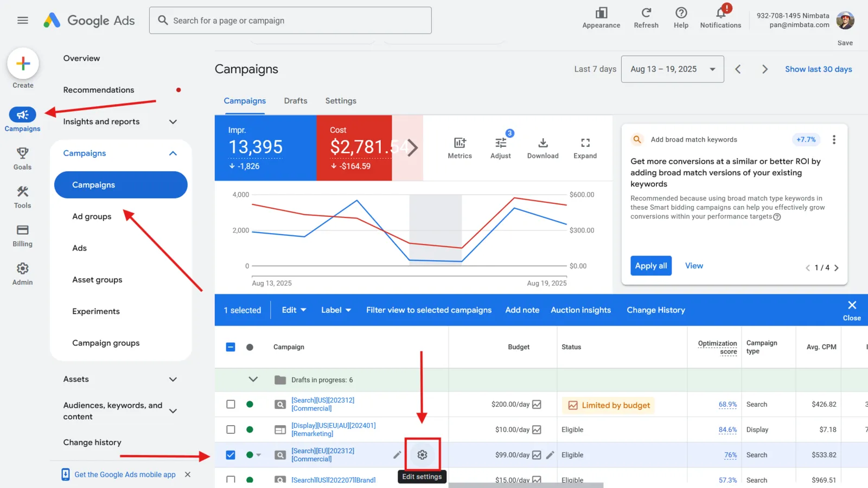Click the search for page or campaign field
This screenshot has width=868, height=488.
point(290,21)
